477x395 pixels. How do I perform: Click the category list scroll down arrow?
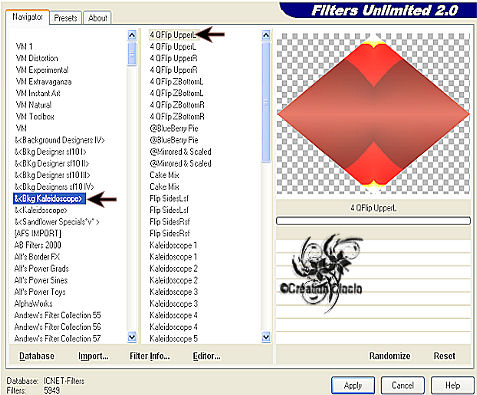click(132, 337)
